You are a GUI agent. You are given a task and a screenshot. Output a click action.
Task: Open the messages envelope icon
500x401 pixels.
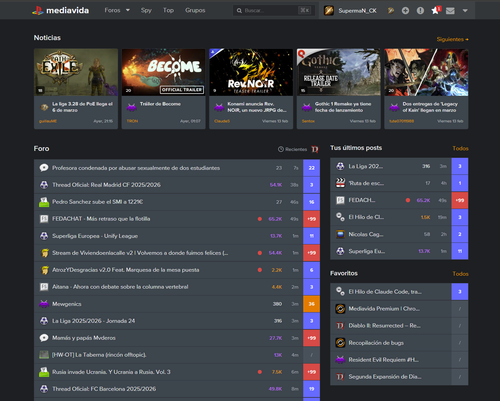(x=450, y=11)
